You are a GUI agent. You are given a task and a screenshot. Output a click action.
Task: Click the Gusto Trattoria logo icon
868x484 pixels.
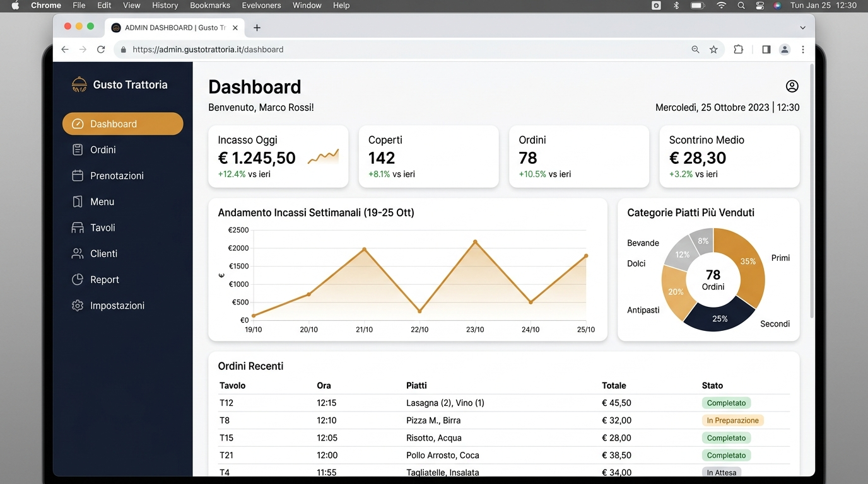[x=79, y=84]
